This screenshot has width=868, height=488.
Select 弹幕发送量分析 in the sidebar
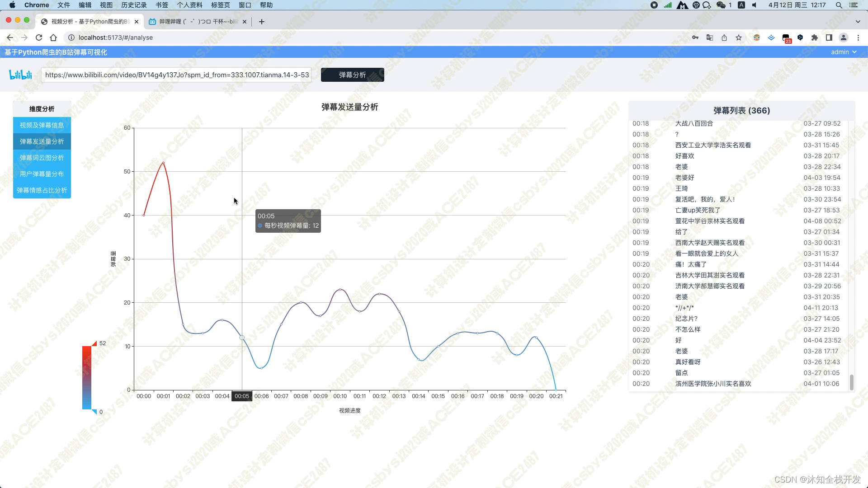tap(42, 141)
